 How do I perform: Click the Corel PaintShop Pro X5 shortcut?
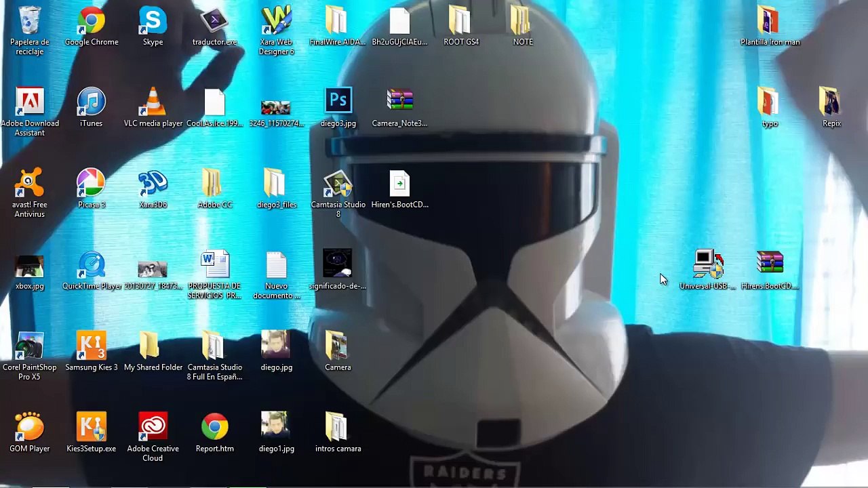tap(30, 346)
